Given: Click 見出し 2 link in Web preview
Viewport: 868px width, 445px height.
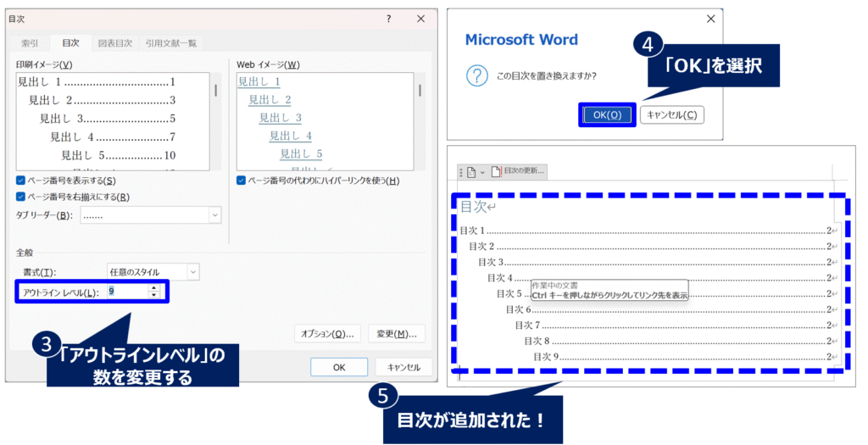Looking at the screenshot, I should coord(270,100).
